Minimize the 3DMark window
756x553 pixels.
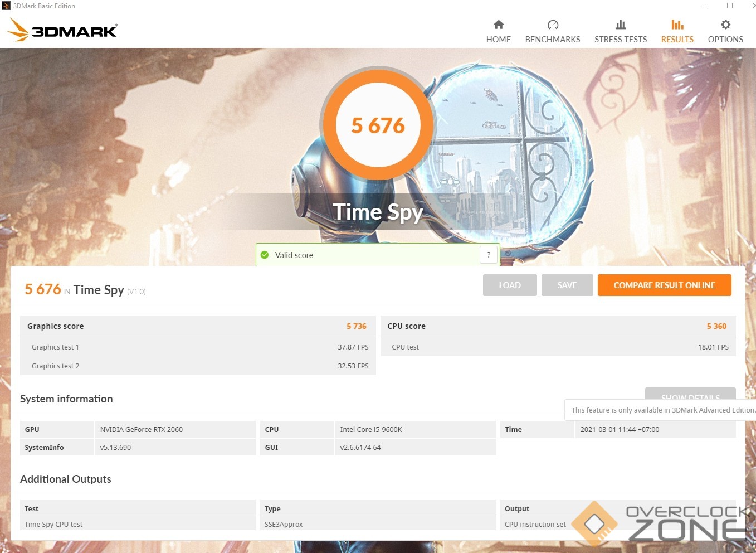pos(705,6)
